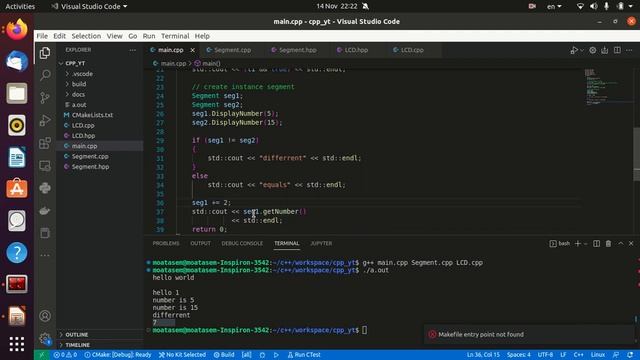Open the Selection menu
This screenshot has width=640, height=360.
pos(86,36)
